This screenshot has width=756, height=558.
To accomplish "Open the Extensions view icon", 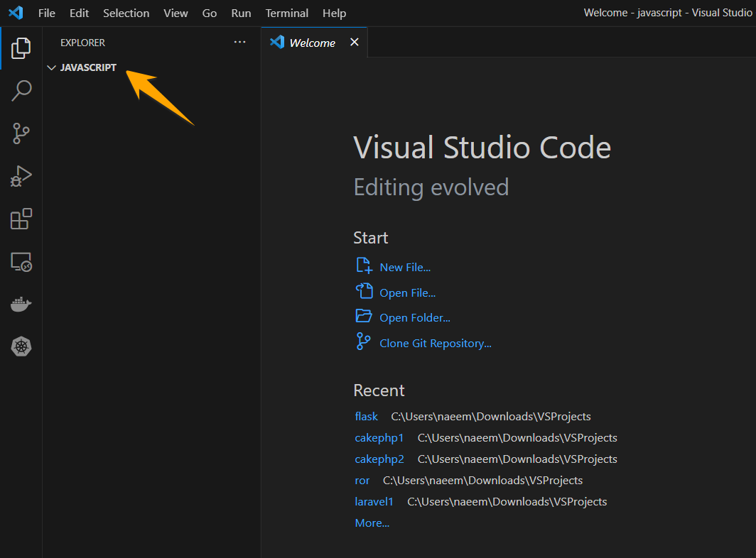I will click(x=21, y=219).
